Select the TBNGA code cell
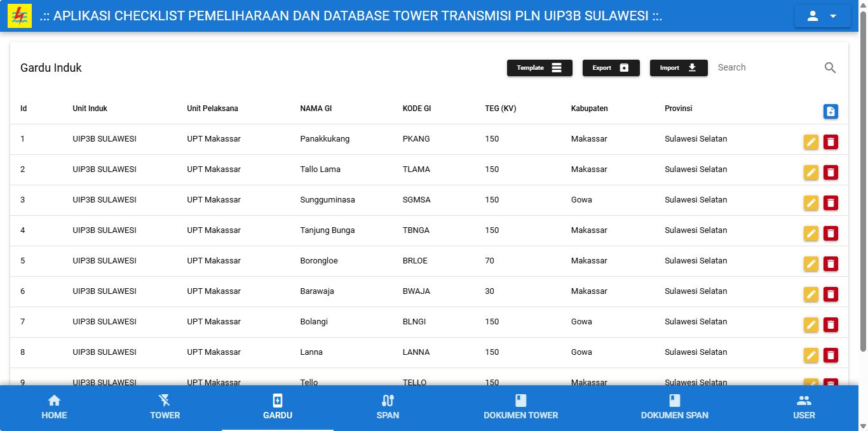Viewport: 868px width, 431px height. [416, 230]
